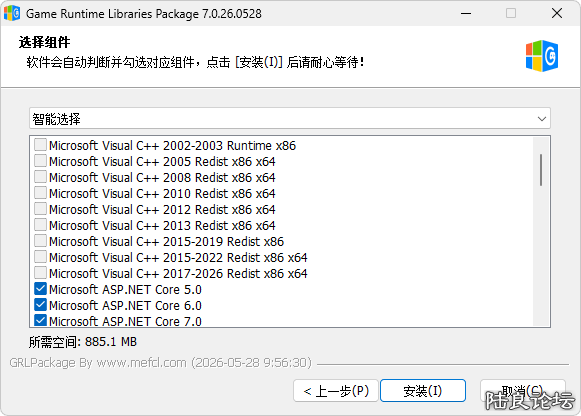Click the colorful GRL logo in header
The height and width of the screenshot is (416, 581).
542,56
